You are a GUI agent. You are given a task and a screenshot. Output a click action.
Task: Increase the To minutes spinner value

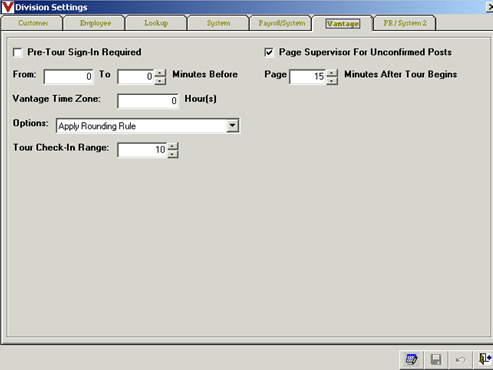[x=160, y=73]
